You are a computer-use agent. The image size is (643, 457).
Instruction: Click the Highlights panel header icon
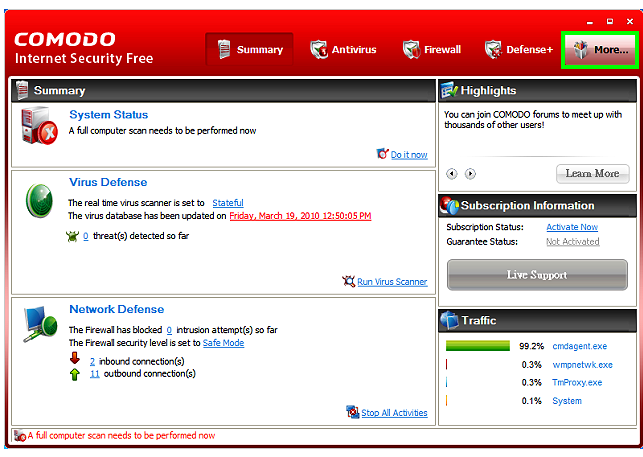click(x=449, y=90)
